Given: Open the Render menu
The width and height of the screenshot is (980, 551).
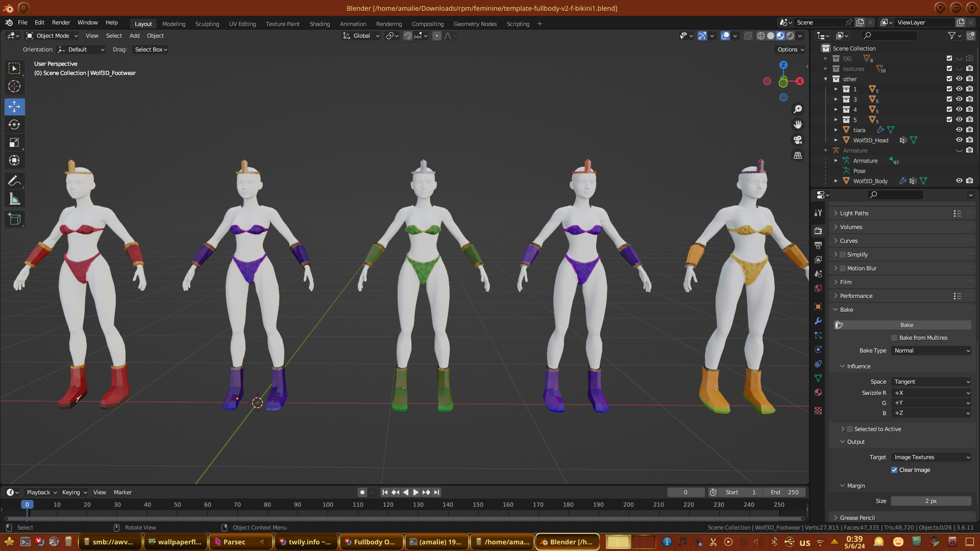Looking at the screenshot, I should [x=61, y=22].
